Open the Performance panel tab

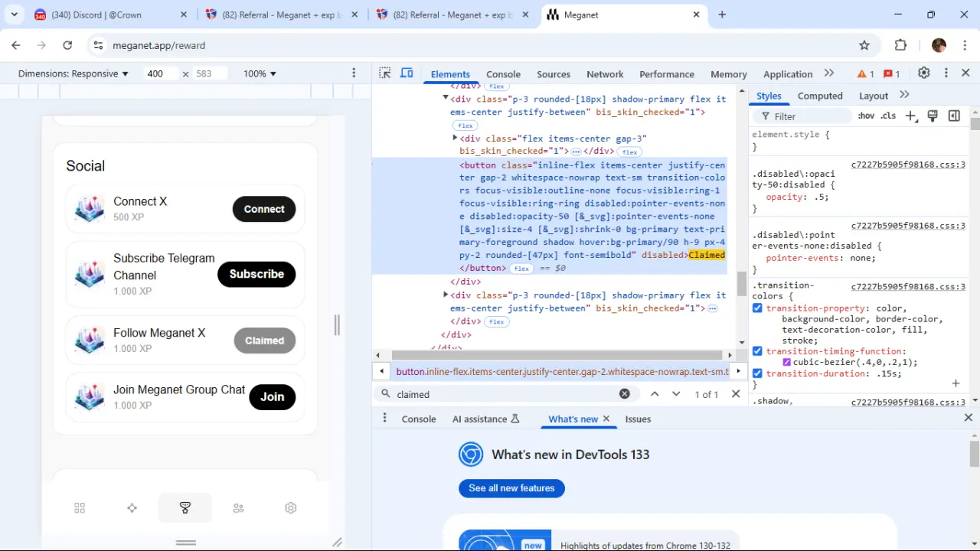pyautogui.click(x=667, y=74)
